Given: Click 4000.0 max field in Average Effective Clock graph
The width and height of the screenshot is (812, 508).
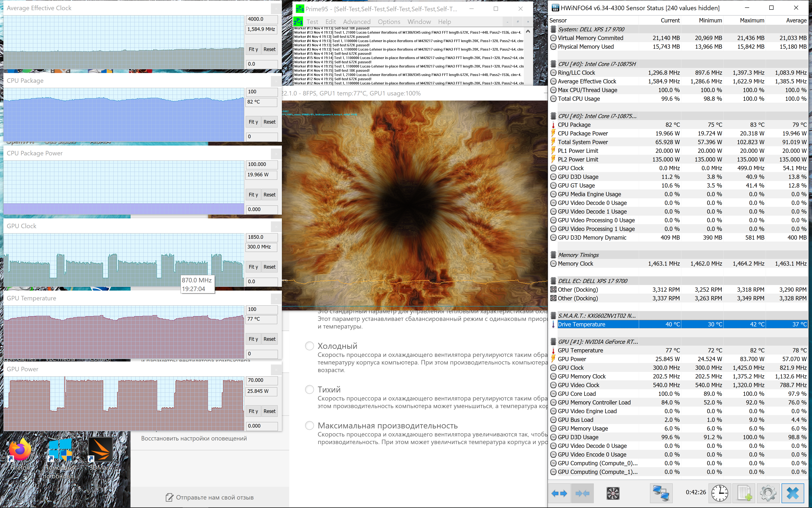Looking at the screenshot, I should 262,19.
